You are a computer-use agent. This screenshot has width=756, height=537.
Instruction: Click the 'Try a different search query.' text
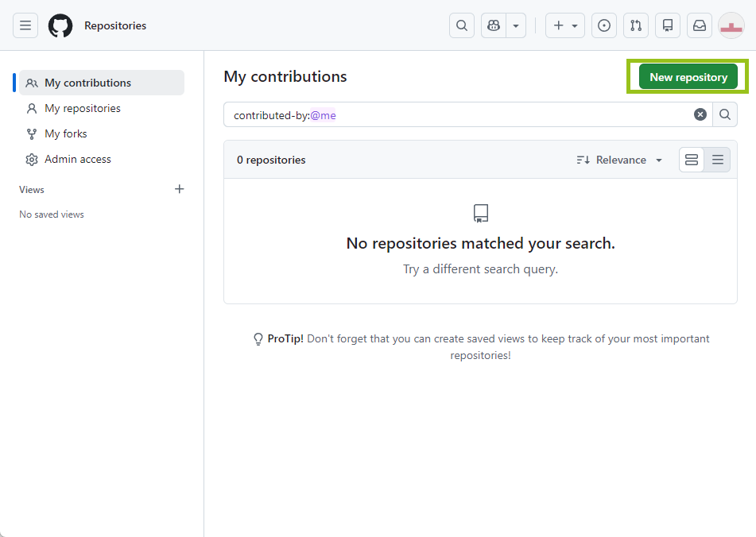[x=481, y=268]
